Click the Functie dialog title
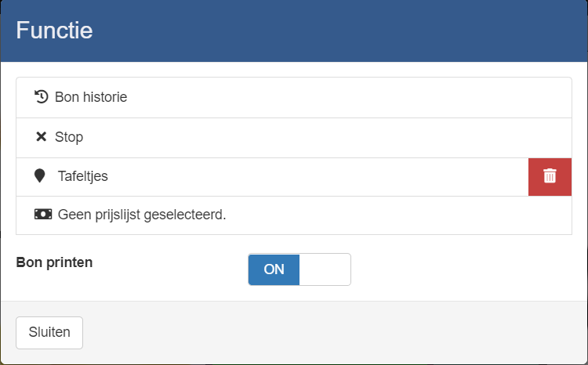The width and height of the screenshot is (588, 365). (54, 31)
